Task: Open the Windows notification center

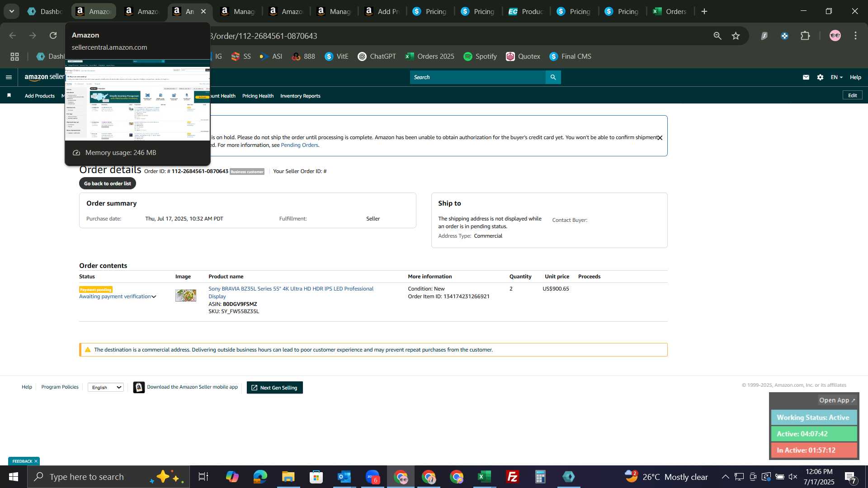Action: [x=850, y=477]
